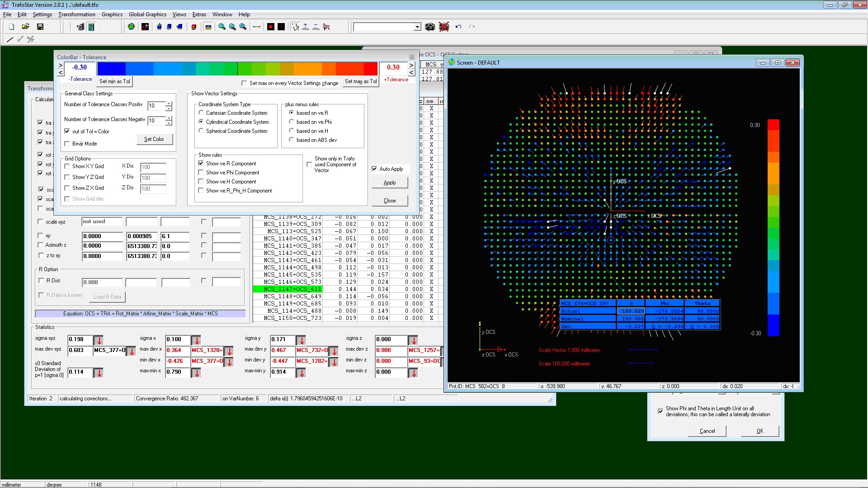Click the upper arrow beside -0.30 tolerance
Image resolution: width=868 pixels, height=488 pixels.
tap(61, 66)
